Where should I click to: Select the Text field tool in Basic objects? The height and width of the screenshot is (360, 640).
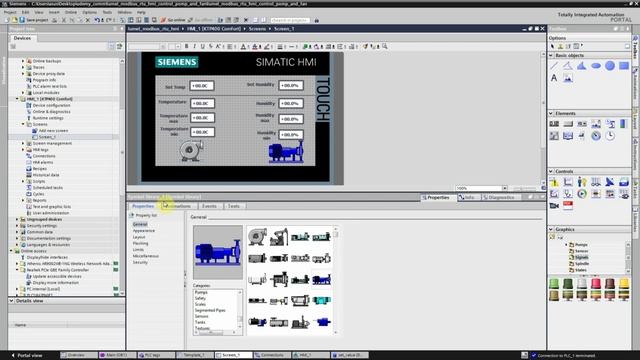coord(554,78)
